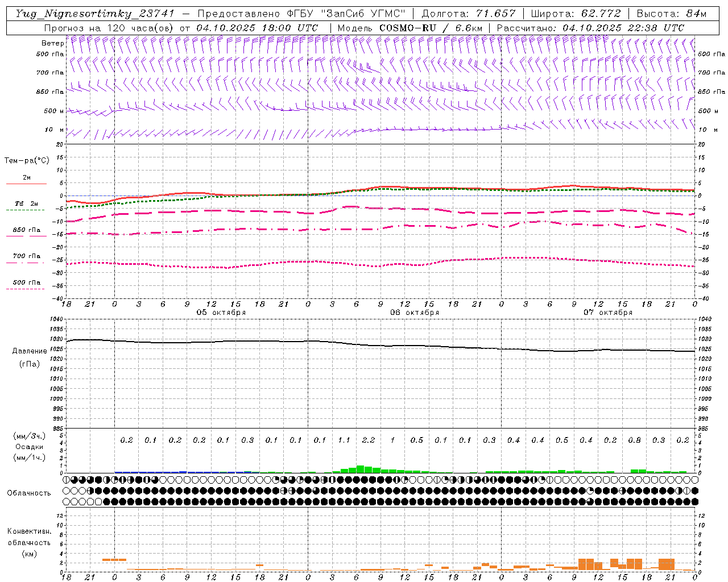Click the red 2м temperature legend line
Viewport: 728px width, 582px height.
tap(26, 184)
